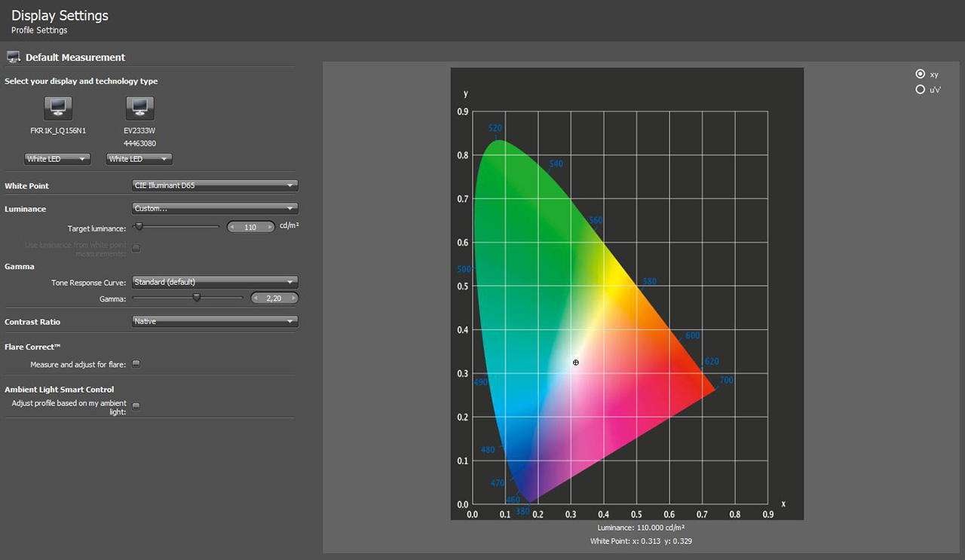This screenshot has height=560, width=965.
Task: Decrease target luminance with left arrow
Action: click(234, 227)
